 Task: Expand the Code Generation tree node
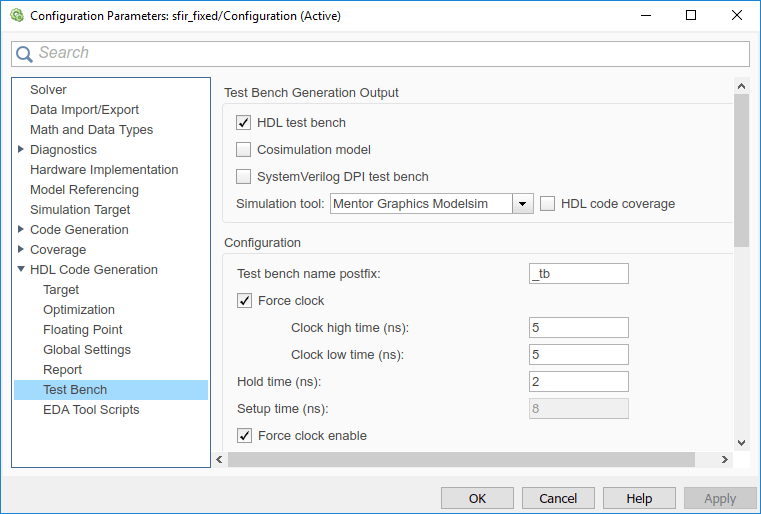(x=21, y=229)
